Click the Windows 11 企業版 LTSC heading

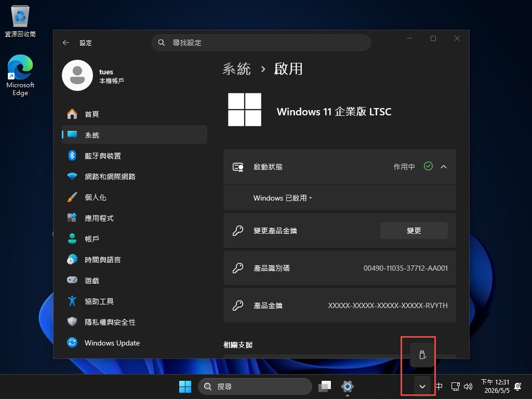point(334,112)
